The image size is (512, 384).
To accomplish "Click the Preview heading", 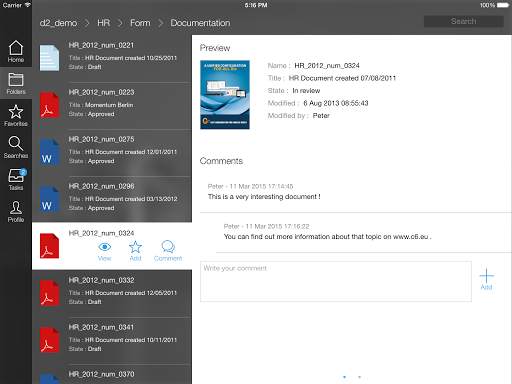I will tap(215, 48).
